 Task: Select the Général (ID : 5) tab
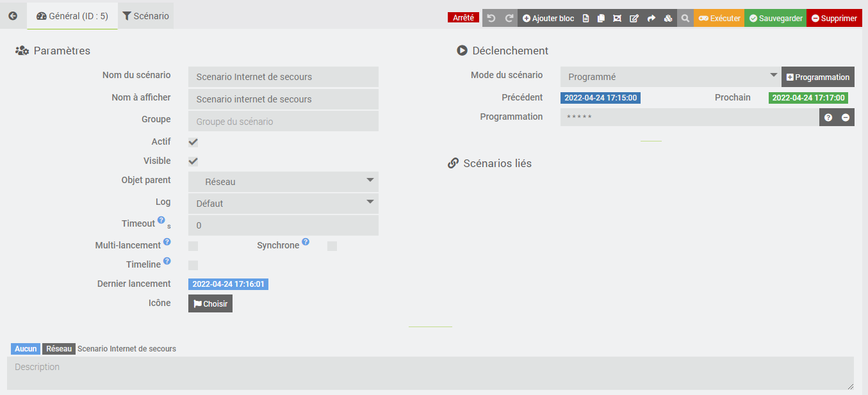point(72,16)
